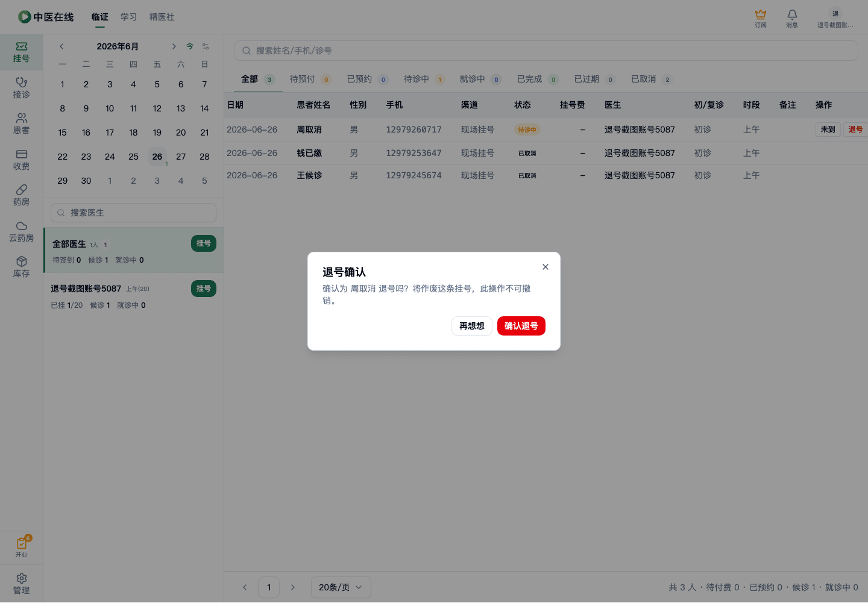
Task: Click the 订阅 crown icon
Action: tap(761, 18)
